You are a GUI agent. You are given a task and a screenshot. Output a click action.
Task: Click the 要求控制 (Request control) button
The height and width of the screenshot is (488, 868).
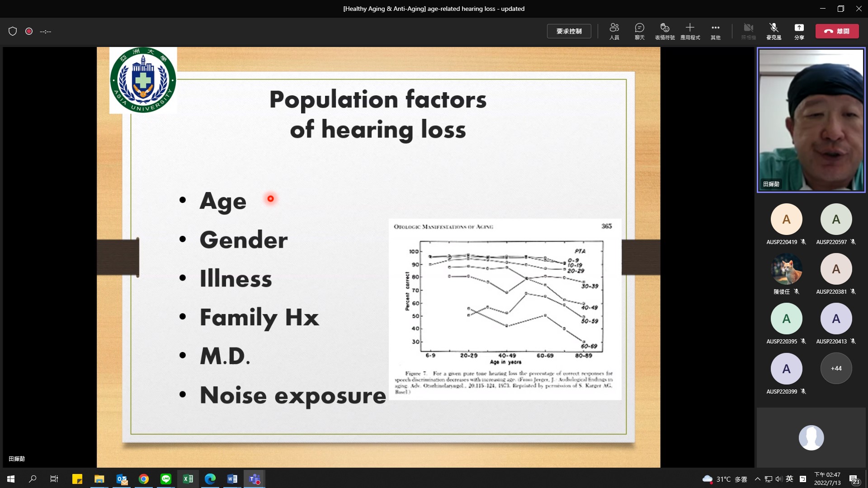(569, 31)
